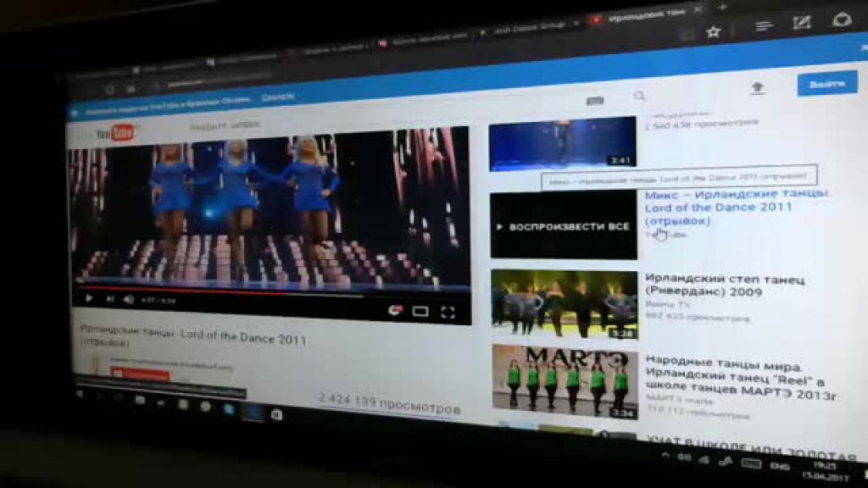Screen dimensions: 868x488
Task: Open thumbnail of 3:41 video
Action: click(x=563, y=142)
